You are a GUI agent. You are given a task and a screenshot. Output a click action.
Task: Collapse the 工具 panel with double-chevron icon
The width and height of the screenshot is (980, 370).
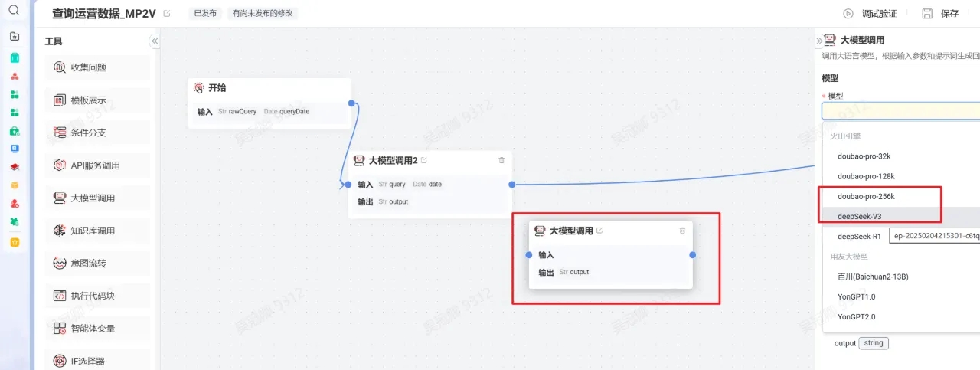click(154, 41)
